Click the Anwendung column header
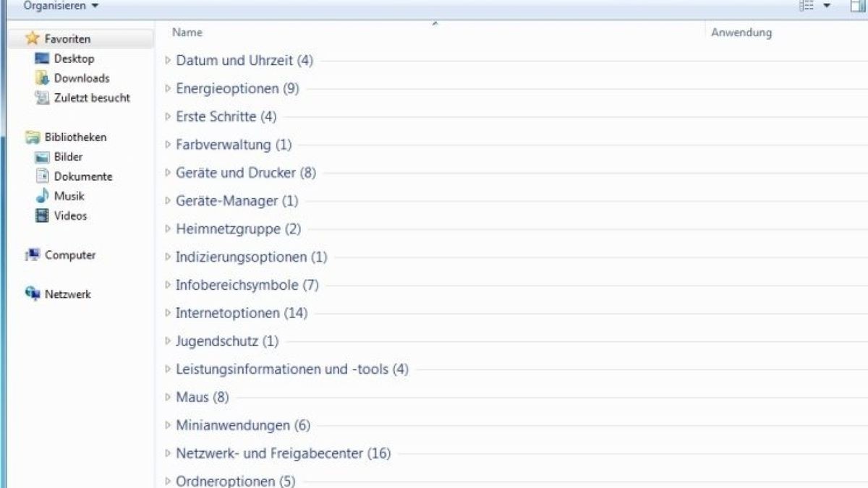Image resolution: width=868 pixels, height=488 pixels. [x=741, y=33]
